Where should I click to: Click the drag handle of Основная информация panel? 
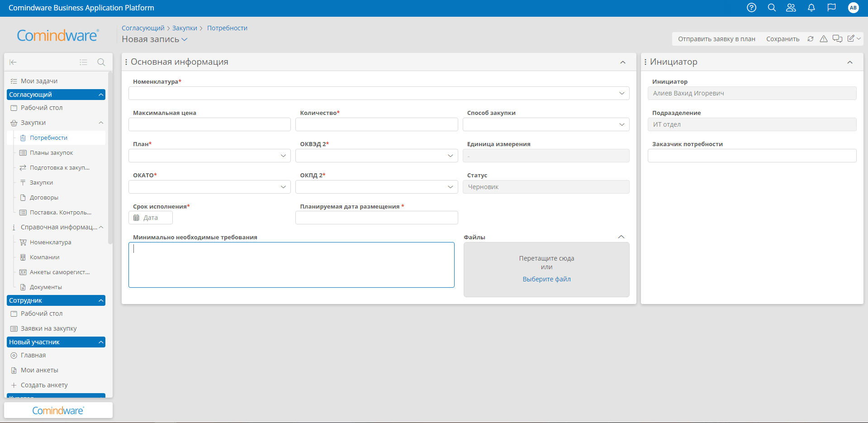point(126,62)
